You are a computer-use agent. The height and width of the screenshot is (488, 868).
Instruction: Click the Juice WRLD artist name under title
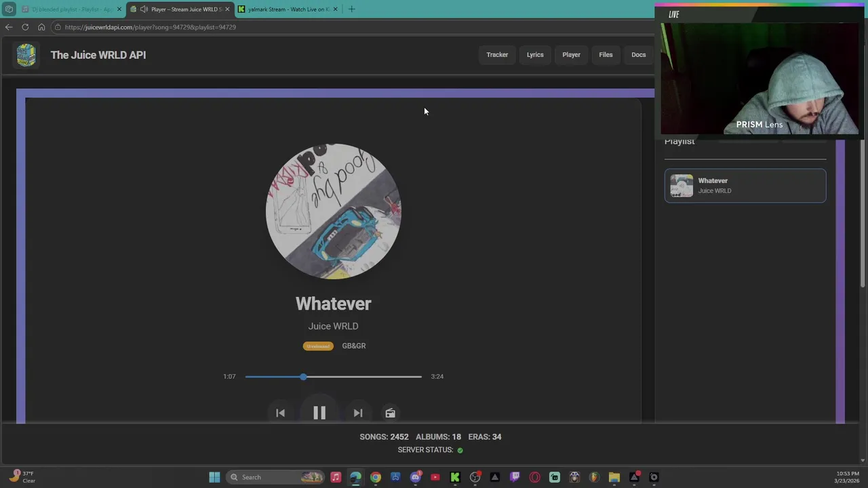333,326
